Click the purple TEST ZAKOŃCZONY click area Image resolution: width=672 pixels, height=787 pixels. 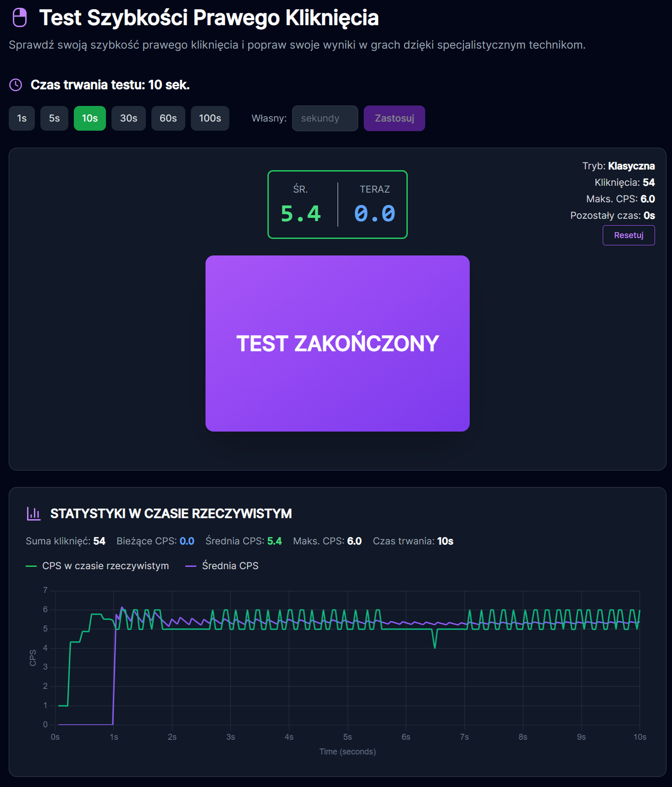pos(337,343)
